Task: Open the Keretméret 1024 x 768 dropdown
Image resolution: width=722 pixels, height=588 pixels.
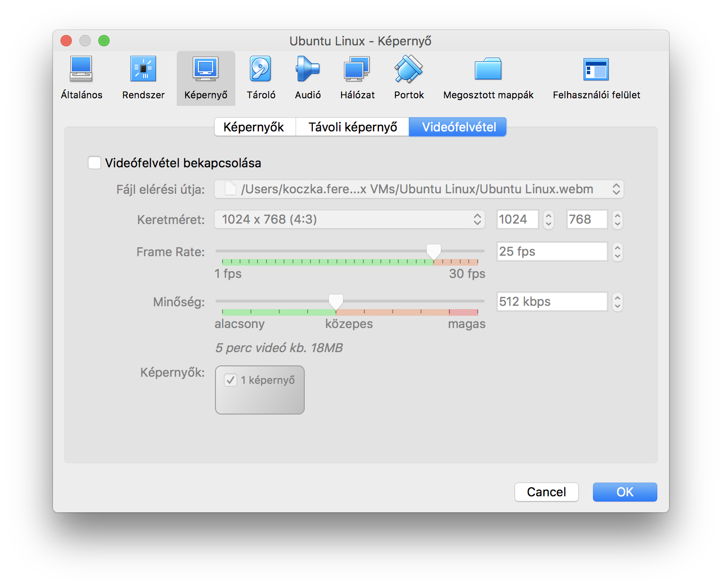Action: (350, 219)
